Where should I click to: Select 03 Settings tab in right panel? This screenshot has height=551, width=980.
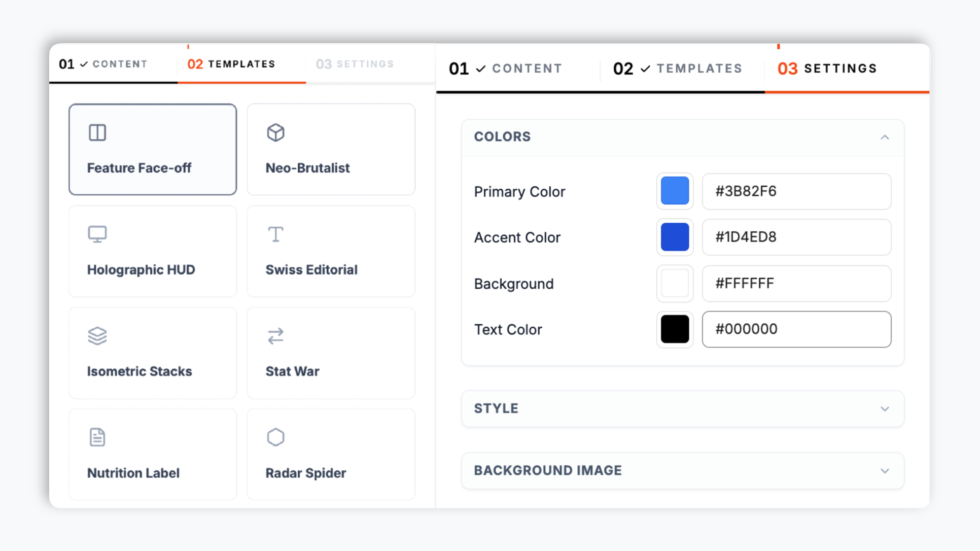click(847, 68)
